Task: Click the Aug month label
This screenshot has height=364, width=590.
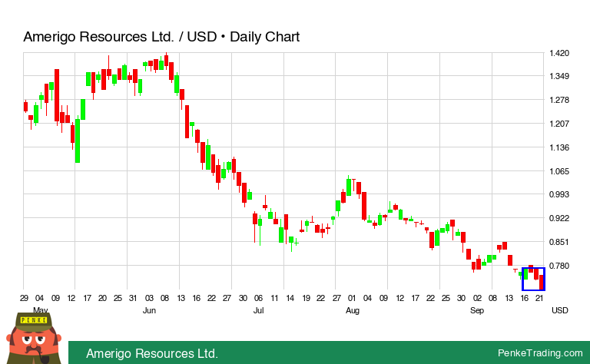Action: click(x=353, y=310)
